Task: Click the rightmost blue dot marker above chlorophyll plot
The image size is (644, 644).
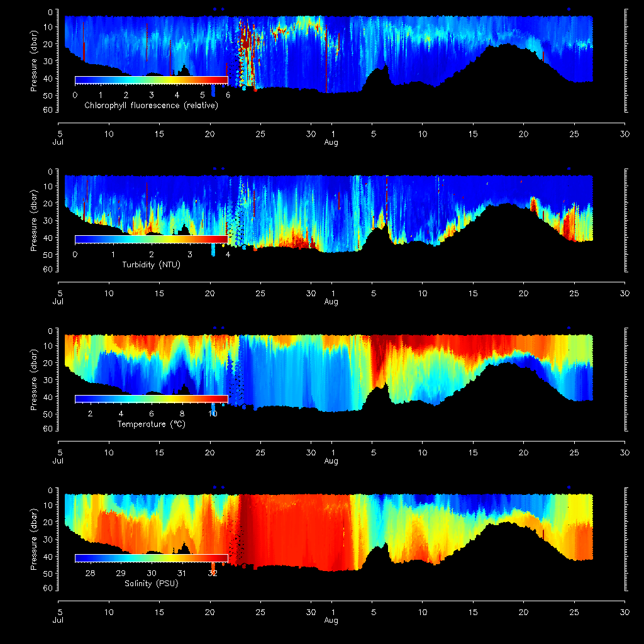Action: (569, 9)
